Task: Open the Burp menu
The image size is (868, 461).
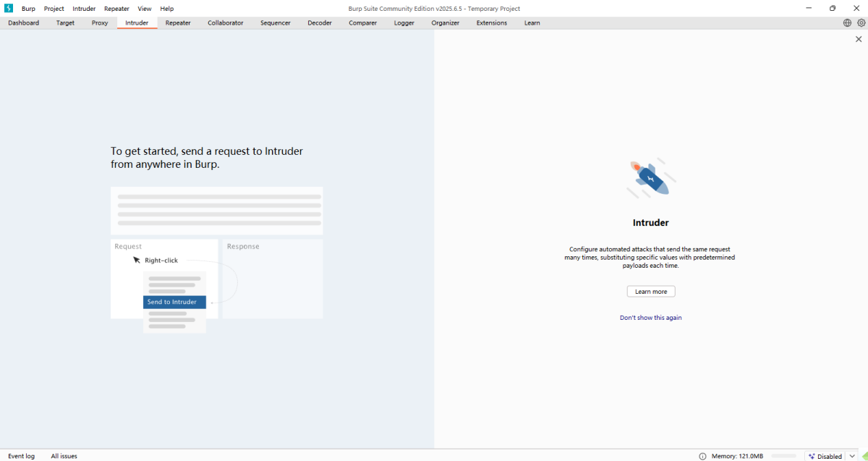Action: (28, 9)
